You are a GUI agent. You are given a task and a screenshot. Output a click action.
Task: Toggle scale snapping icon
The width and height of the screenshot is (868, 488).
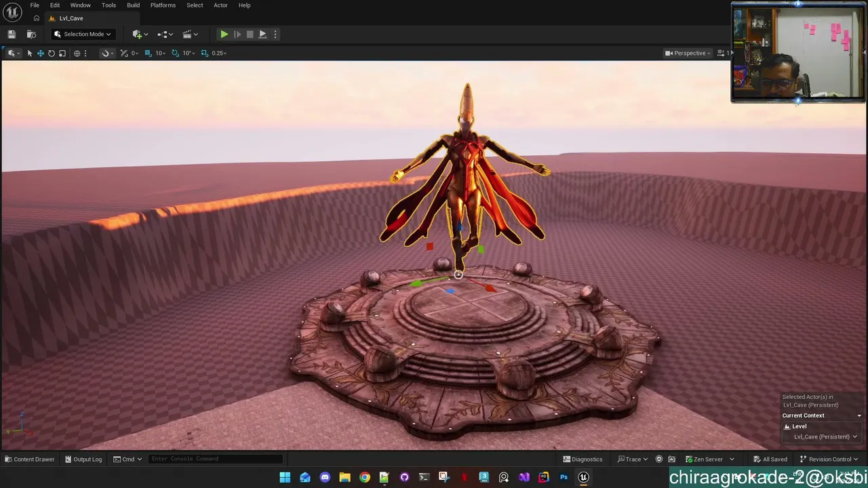[x=204, y=53]
